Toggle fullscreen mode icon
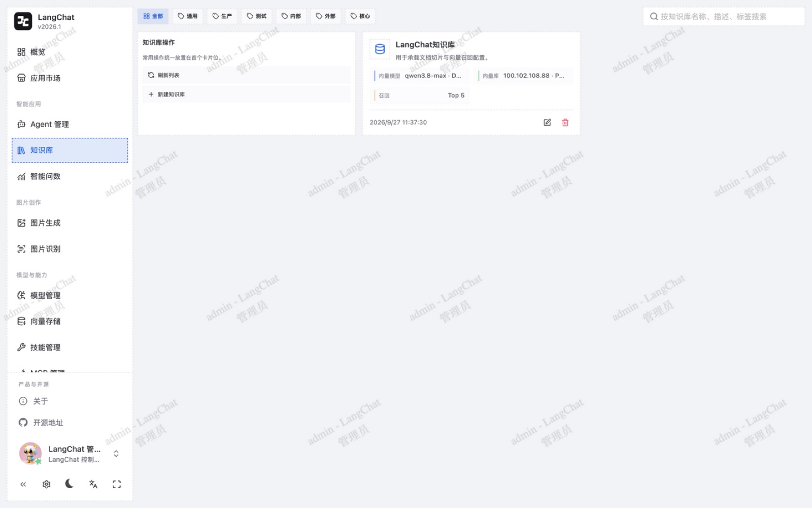This screenshot has width=812, height=508. point(117,484)
